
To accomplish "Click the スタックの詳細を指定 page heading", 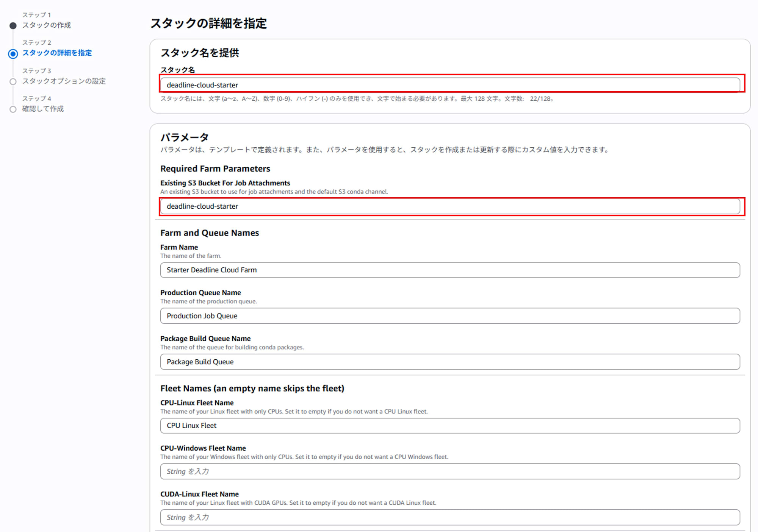I will [208, 23].
